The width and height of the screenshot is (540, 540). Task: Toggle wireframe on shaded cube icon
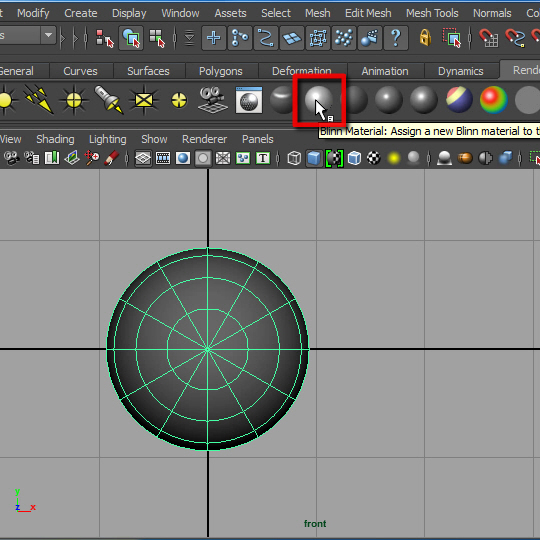pos(354,158)
